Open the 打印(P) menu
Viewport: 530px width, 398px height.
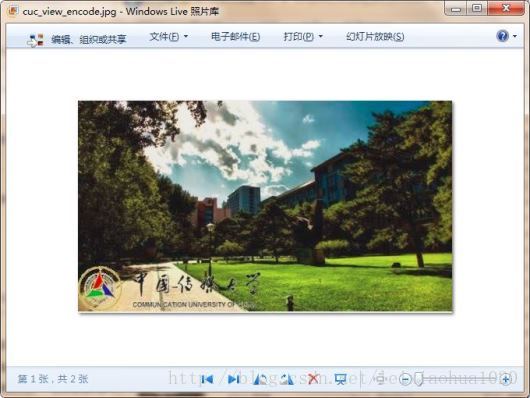298,37
